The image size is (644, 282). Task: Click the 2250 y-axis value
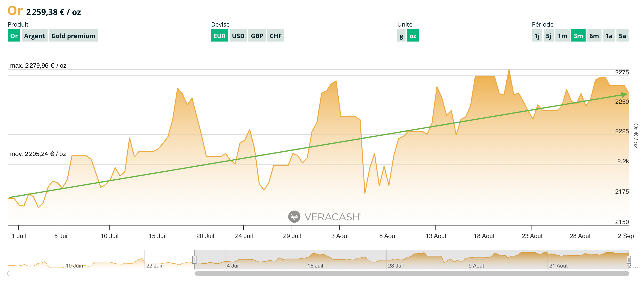click(622, 102)
